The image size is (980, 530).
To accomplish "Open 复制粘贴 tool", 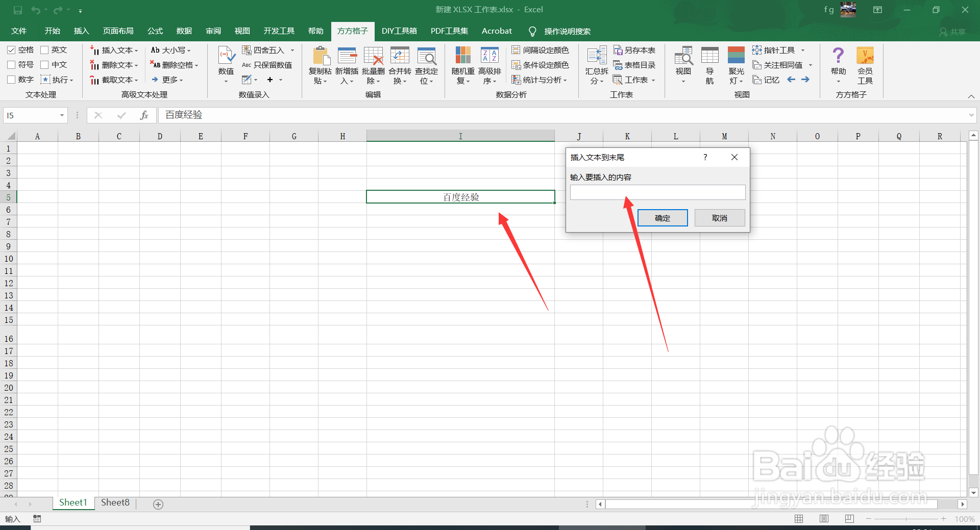I will pos(320,66).
